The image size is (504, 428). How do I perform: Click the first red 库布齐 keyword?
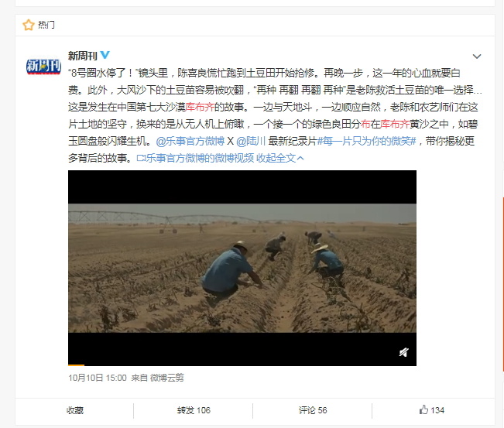pos(200,107)
